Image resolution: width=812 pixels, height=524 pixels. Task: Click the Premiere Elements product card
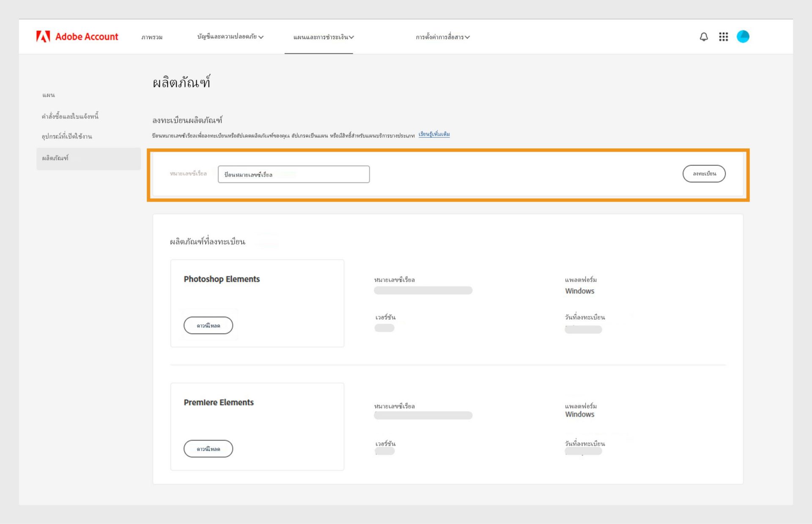257,426
